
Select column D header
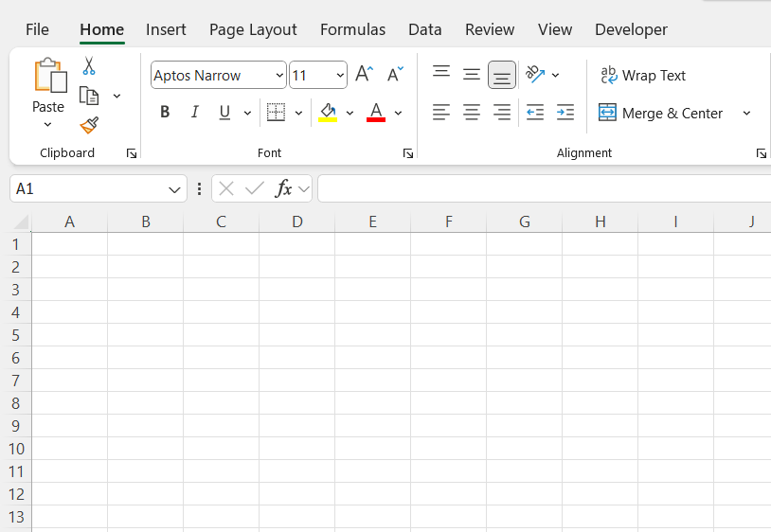297,222
